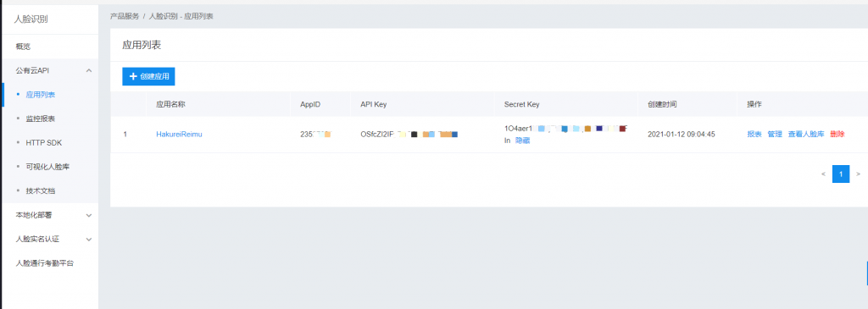This screenshot has width=868, height=309.
Task: Click the row number 1 cell
Action: (125, 134)
